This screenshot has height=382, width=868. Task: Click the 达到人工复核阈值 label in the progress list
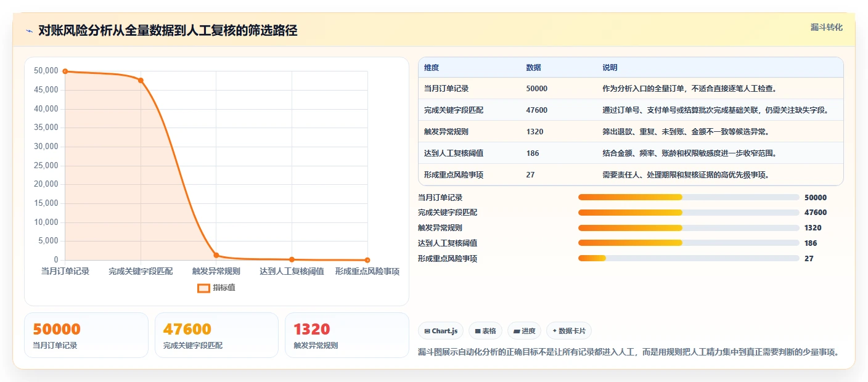pos(448,243)
